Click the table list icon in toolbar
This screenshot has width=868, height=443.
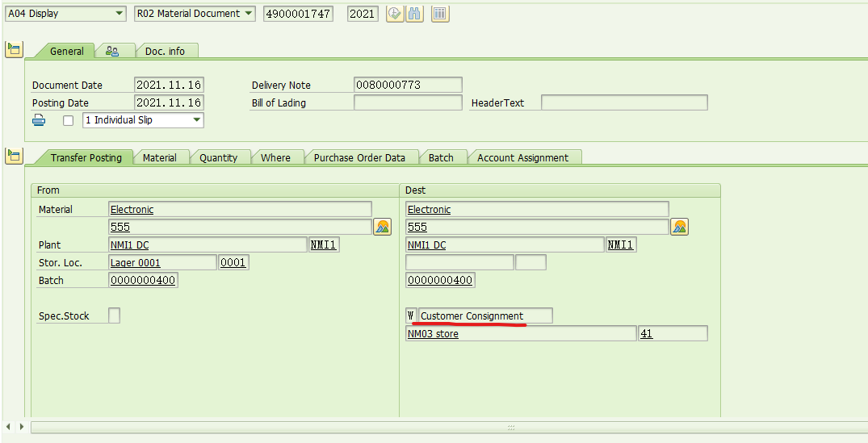tap(440, 13)
